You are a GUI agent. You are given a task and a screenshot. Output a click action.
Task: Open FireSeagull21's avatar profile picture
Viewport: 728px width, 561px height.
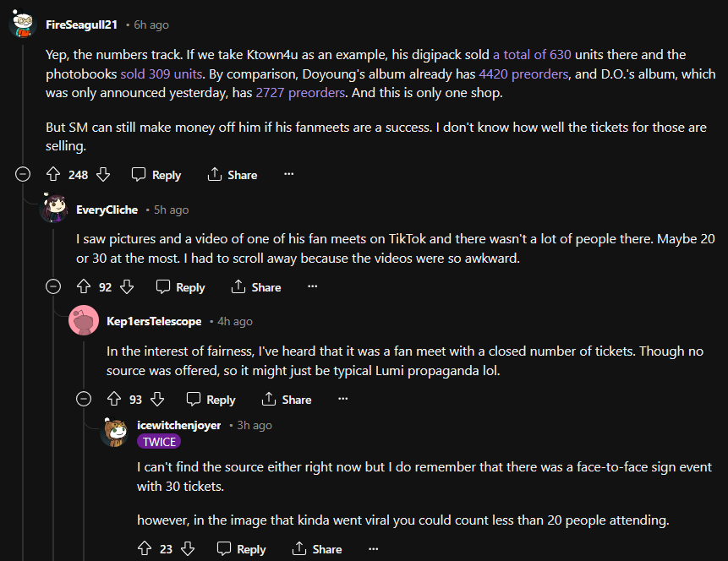22,23
